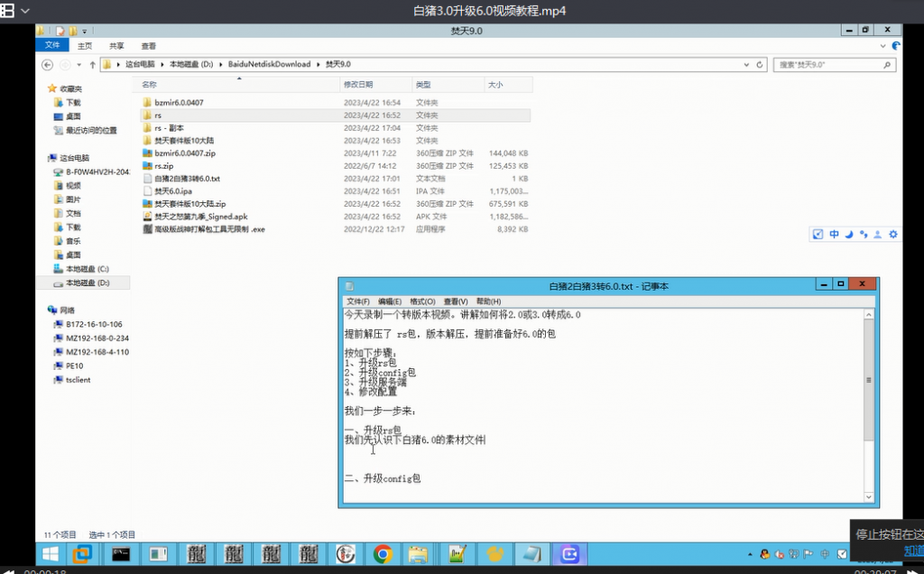Viewport: 924px width, 574px height.
Task: Select the rs folder
Action: (x=336, y=116)
